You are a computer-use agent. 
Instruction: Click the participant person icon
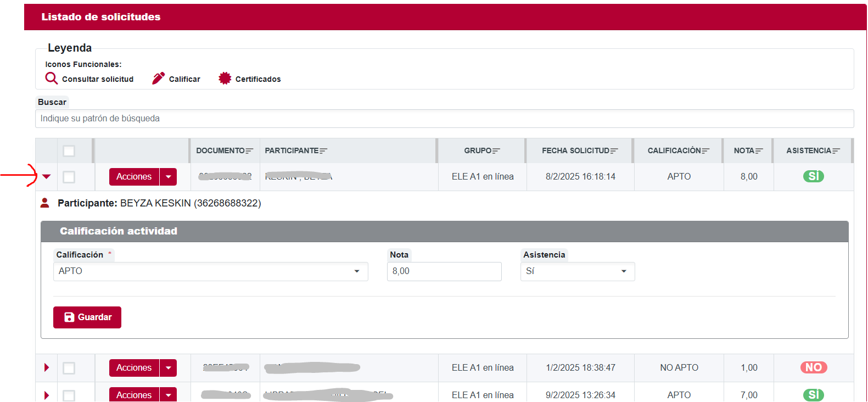tap(45, 203)
